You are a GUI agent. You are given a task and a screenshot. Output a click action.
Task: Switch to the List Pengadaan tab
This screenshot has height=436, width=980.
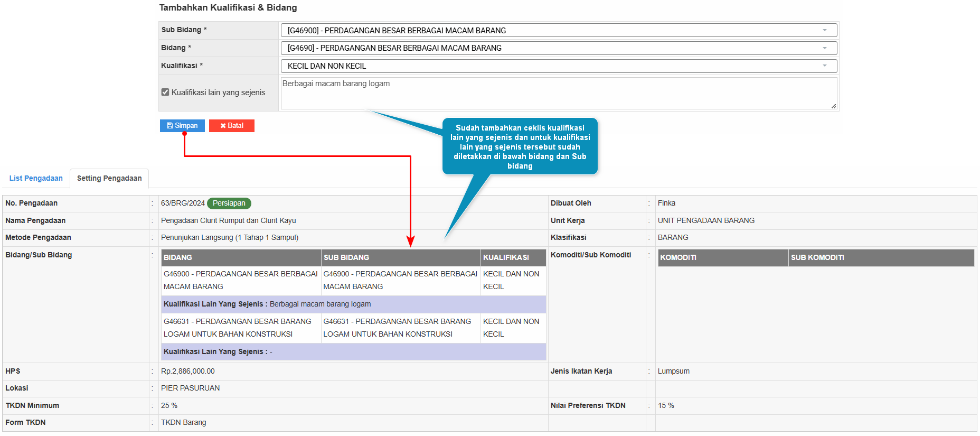36,179
